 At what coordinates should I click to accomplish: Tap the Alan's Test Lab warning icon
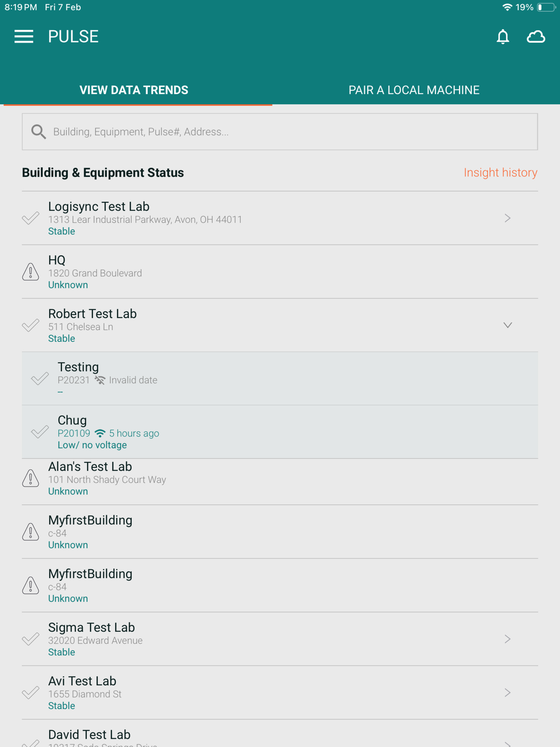point(30,478)
